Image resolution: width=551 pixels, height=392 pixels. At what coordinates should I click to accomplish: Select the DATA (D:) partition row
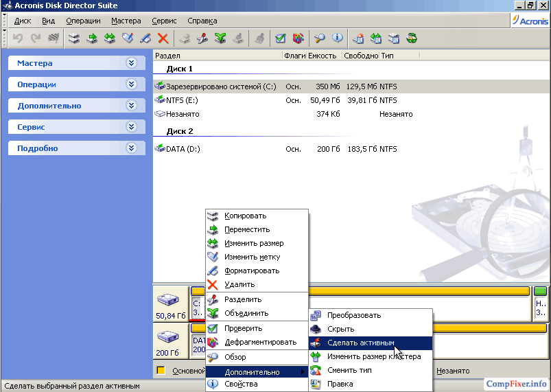[x=183, y=149]
